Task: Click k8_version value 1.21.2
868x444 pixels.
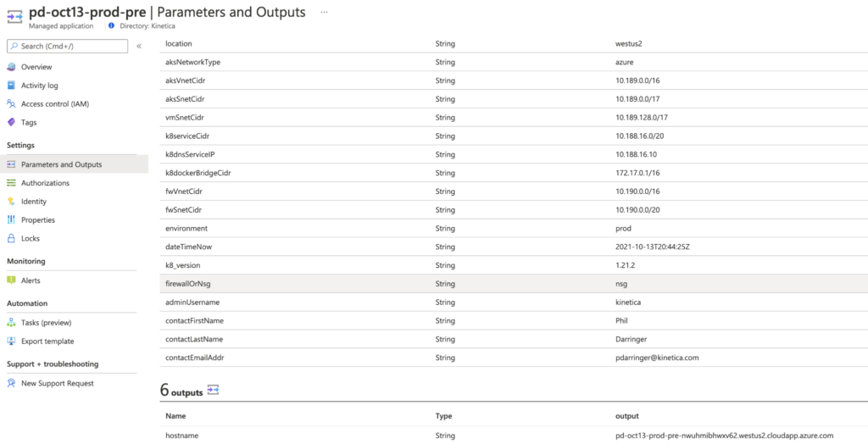Action: click(625, 265)
